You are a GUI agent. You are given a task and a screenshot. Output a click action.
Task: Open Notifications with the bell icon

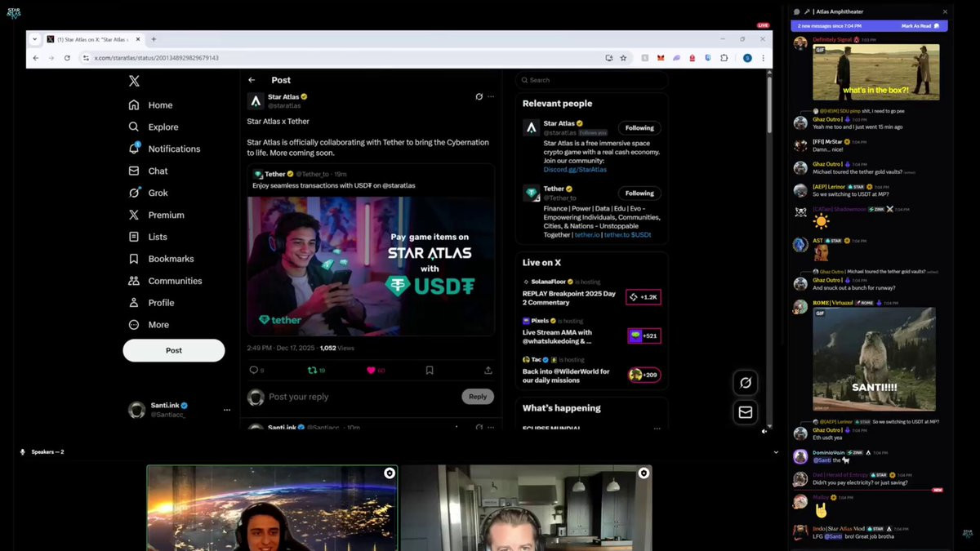point(164,149)
